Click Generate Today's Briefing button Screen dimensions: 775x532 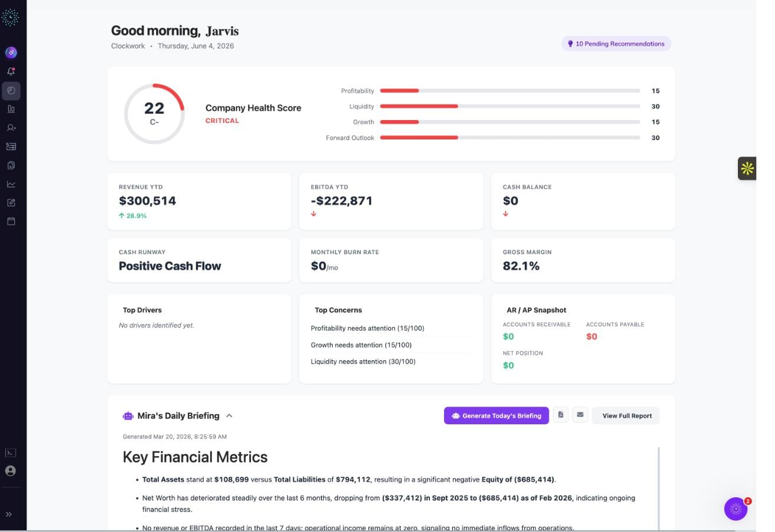coord(496,415)
